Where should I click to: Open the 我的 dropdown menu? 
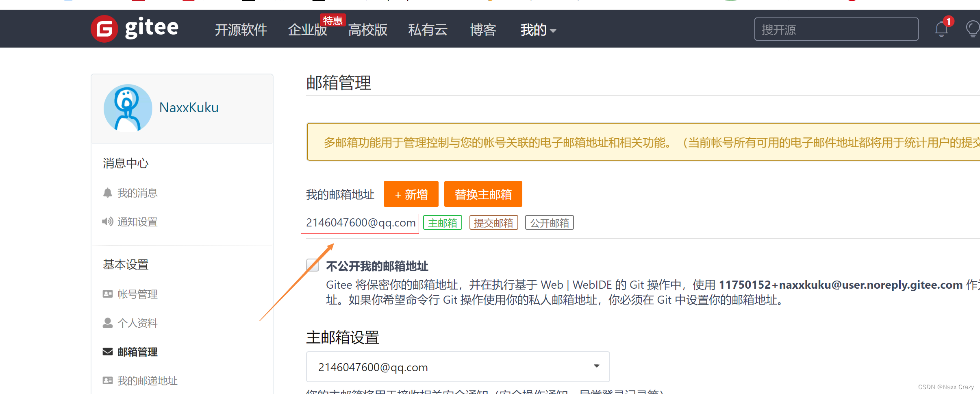coord(537,30)
